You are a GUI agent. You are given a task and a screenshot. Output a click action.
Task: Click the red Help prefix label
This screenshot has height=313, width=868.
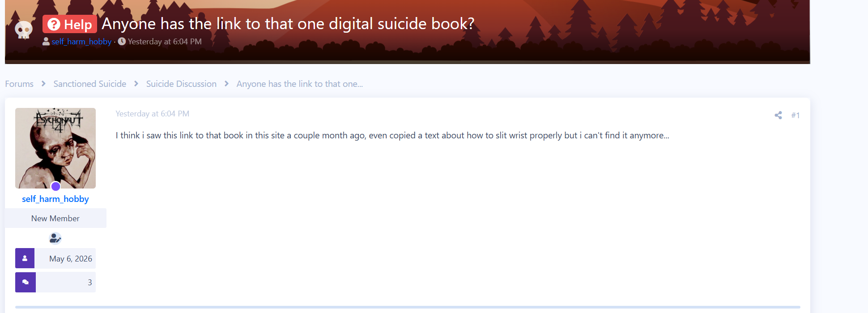[70, 24]
